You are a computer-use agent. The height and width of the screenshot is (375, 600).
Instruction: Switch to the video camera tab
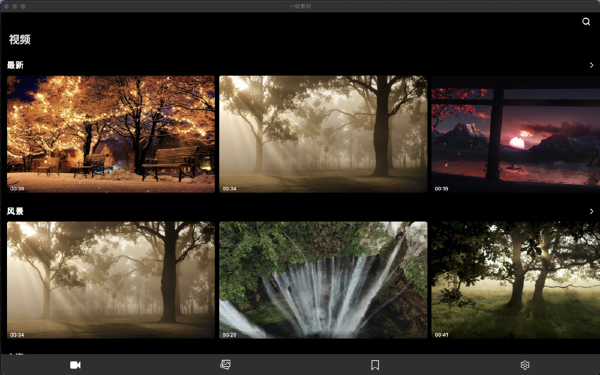pos(75,365)
